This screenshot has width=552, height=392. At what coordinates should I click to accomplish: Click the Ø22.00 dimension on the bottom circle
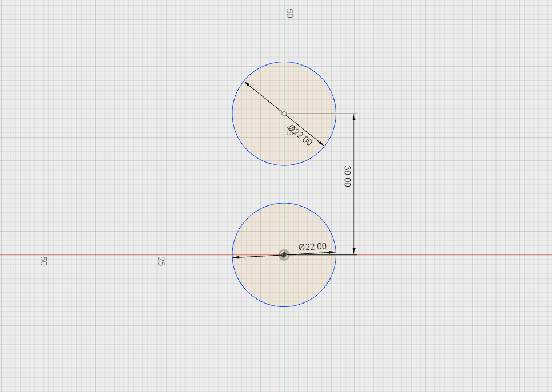point(312,246)
